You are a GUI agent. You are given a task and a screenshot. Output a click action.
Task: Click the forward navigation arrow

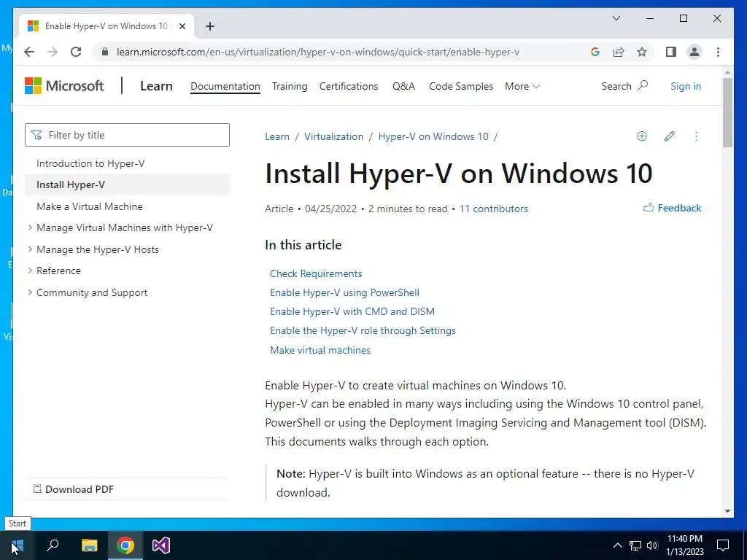pos(53,52)
